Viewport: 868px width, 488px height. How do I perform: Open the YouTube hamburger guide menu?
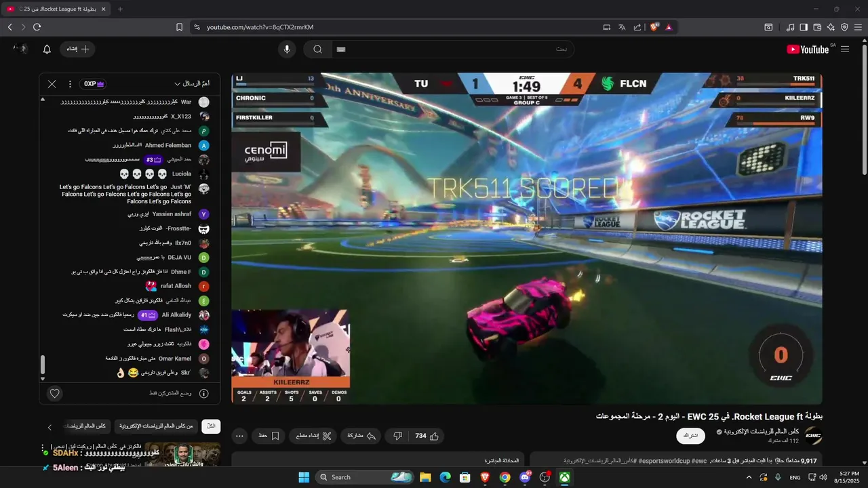845,49
